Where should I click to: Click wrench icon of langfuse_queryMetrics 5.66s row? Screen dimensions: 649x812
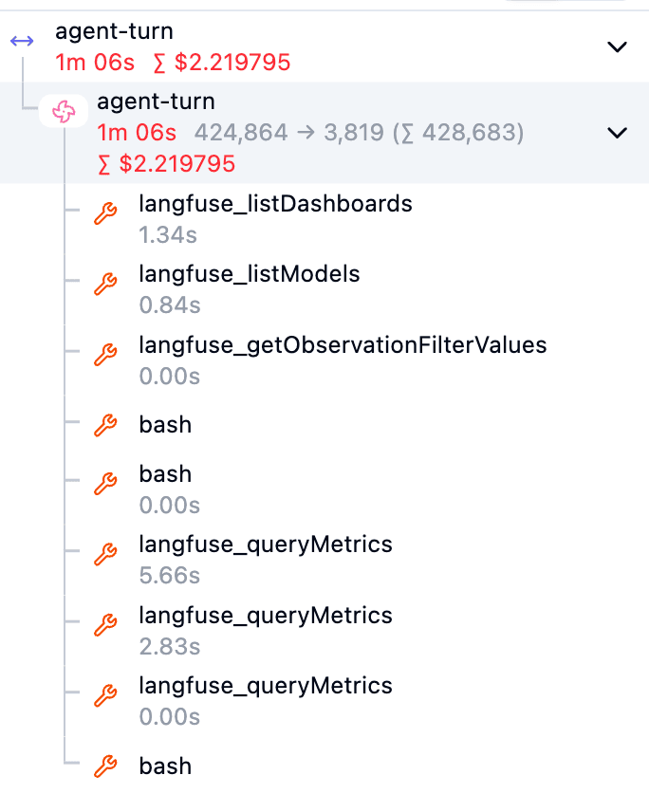[105, 554]
